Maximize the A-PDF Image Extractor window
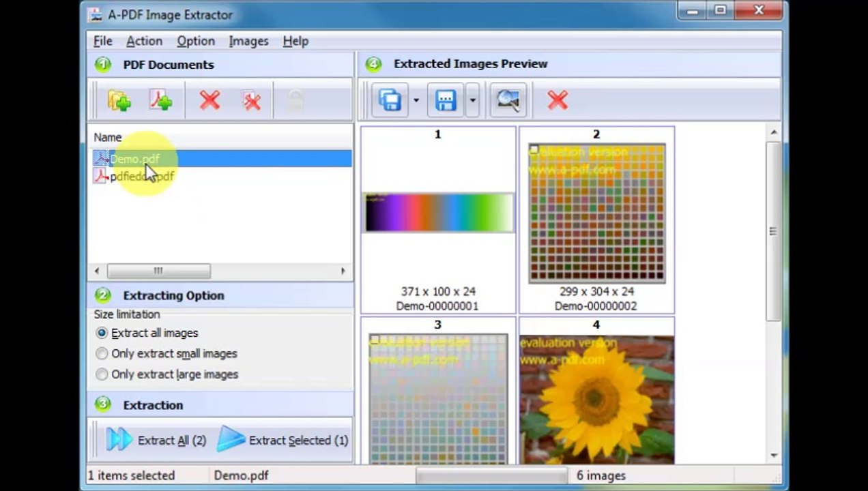868x491 pixels. (721, 10)
